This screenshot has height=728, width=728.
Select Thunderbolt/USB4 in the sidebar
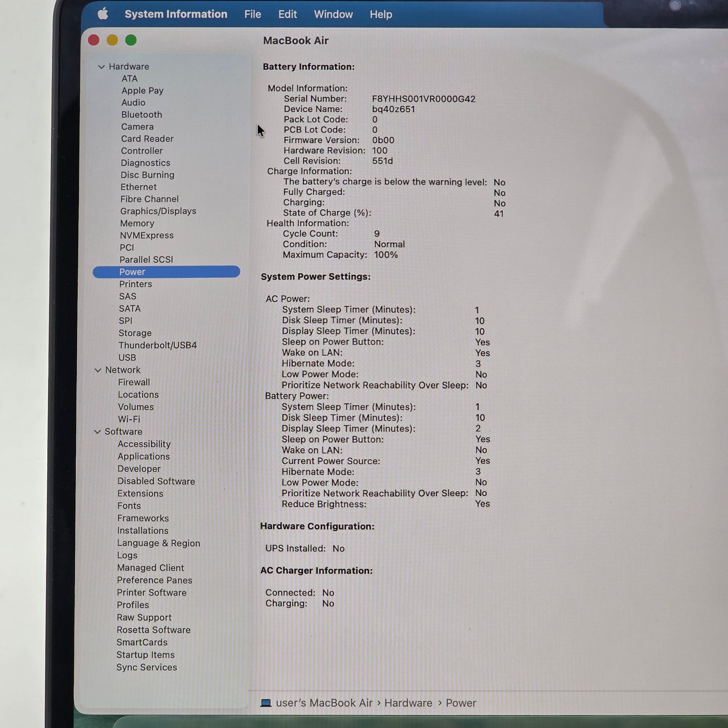point(158,345)
